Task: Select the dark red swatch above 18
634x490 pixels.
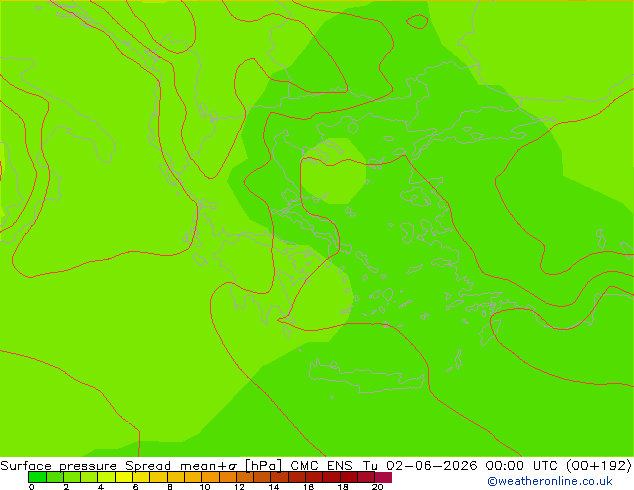Action: click(x=349, y=477)
